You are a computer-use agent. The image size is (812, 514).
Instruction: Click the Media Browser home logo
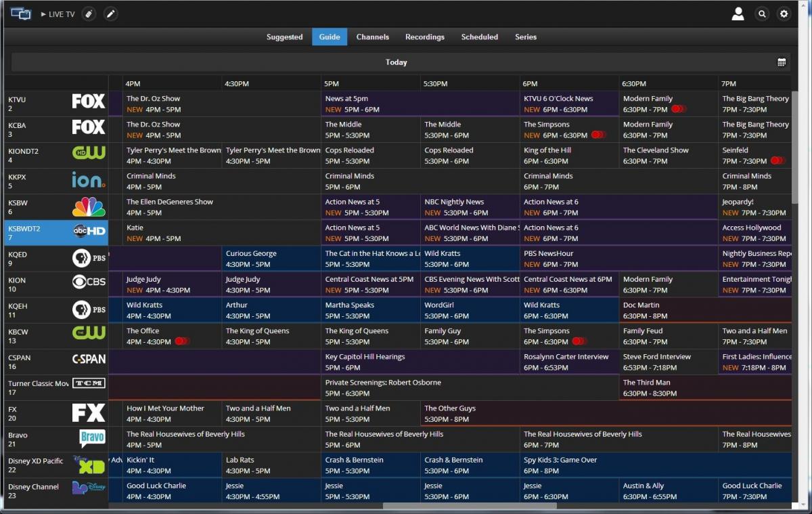pyautogui.click(x=21, y=14)
